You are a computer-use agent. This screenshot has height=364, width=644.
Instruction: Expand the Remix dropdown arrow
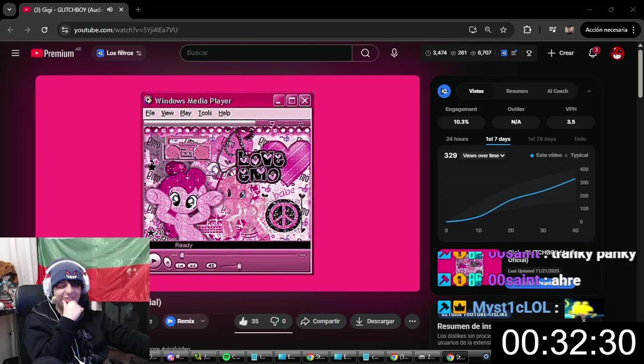[x=203, y=321]
